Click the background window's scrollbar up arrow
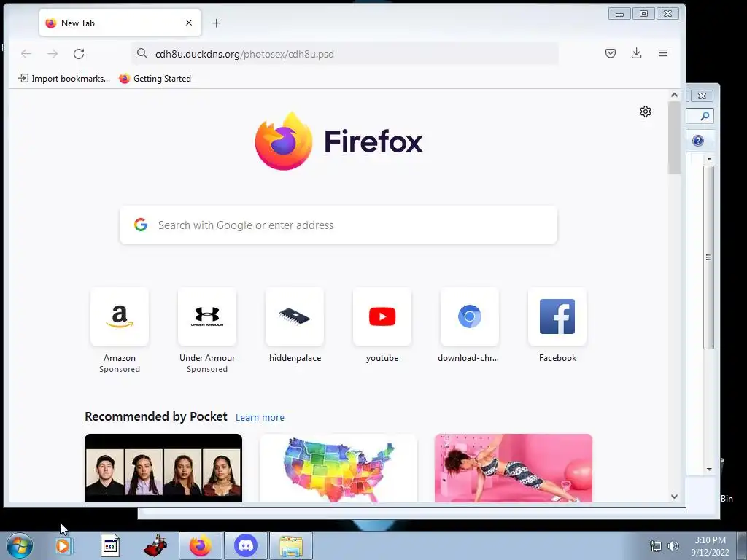The image size is (747, 560). point(709,158)
